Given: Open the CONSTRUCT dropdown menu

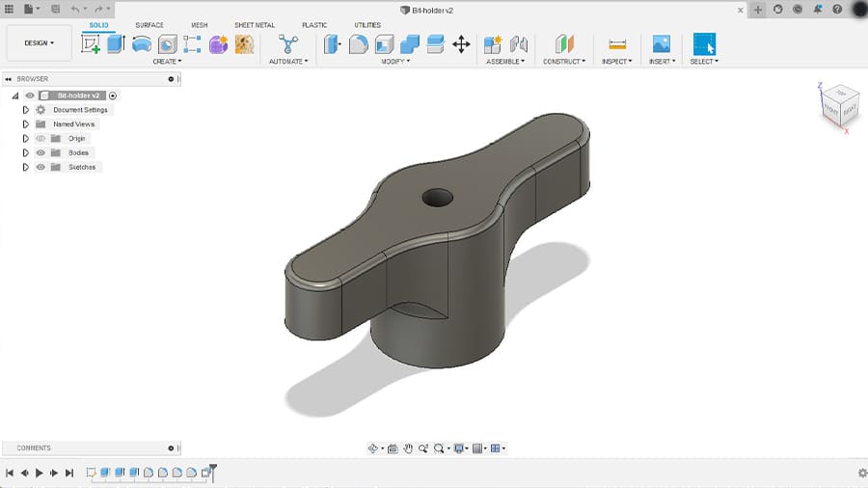Looking at the screenshot, I should coord(563,61).
